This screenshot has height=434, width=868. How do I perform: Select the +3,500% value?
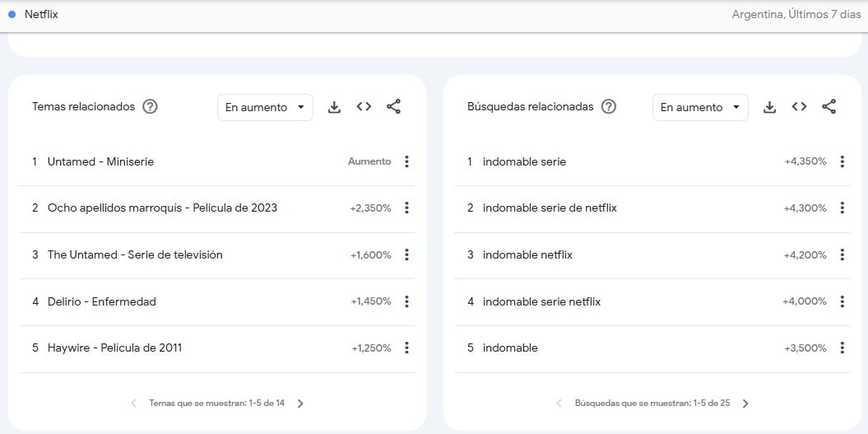point(805,348)
